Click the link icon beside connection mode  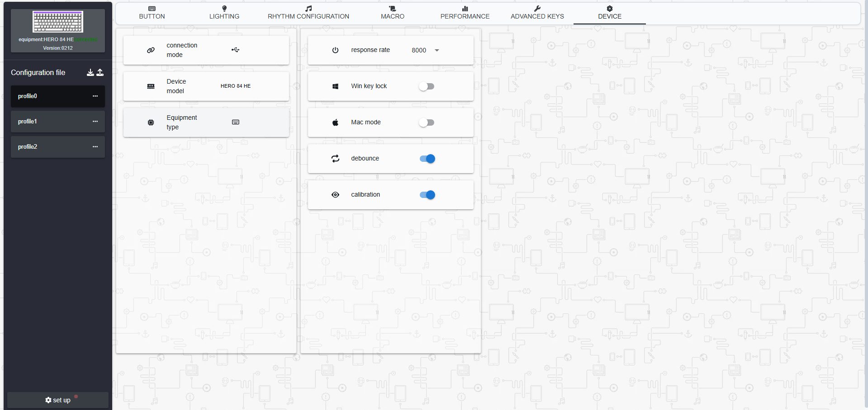coord(151,50)
